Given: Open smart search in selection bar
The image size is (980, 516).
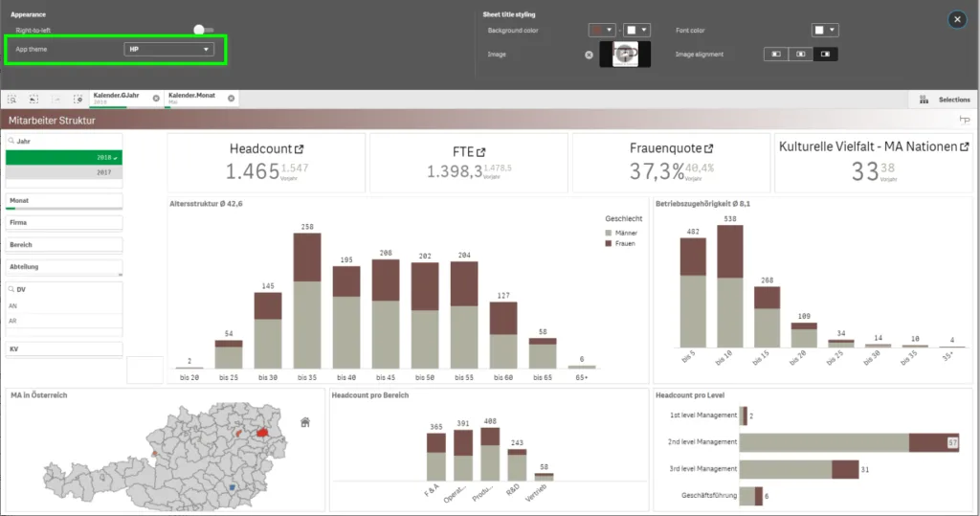Looking at the screenshot, I should [11, 99].
